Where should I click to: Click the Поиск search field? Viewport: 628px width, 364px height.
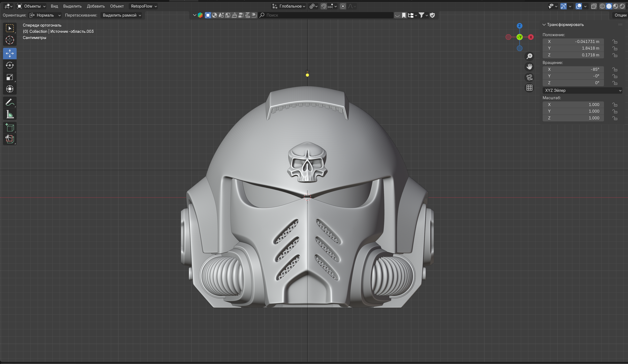point(326,15)
